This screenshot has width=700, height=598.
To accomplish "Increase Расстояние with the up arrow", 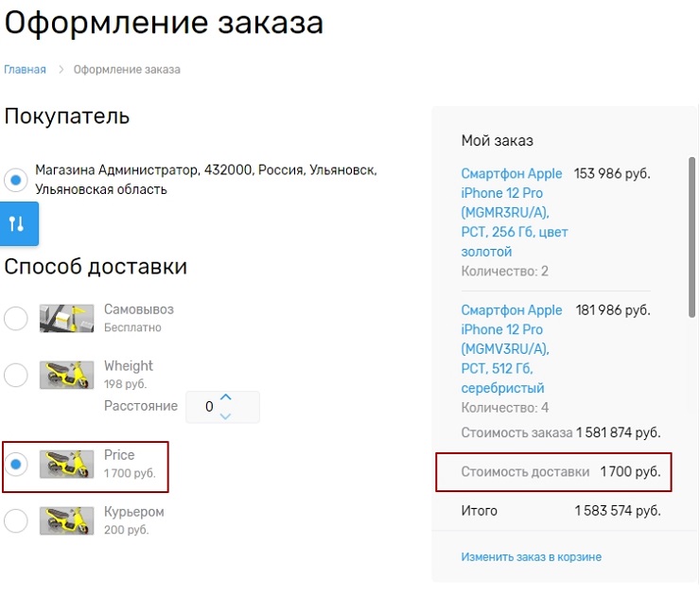I will click(x=226, y=397).
